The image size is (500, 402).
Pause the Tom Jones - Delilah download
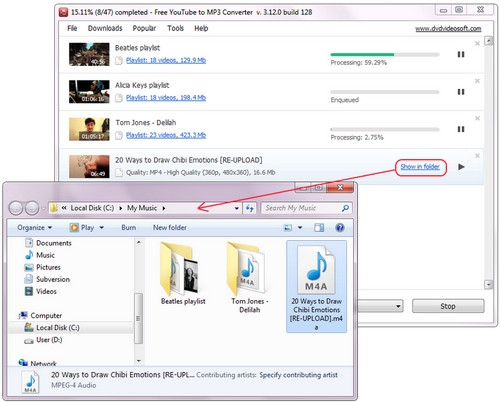[461, 129]
